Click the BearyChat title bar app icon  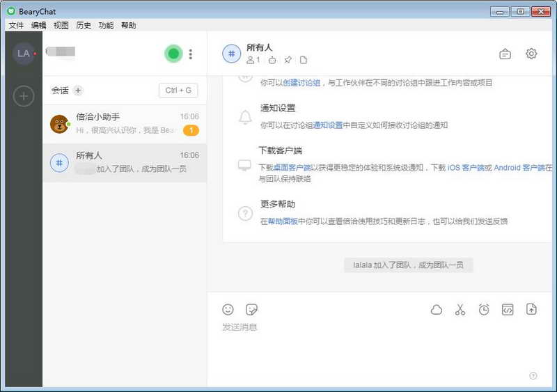point(11,11)
